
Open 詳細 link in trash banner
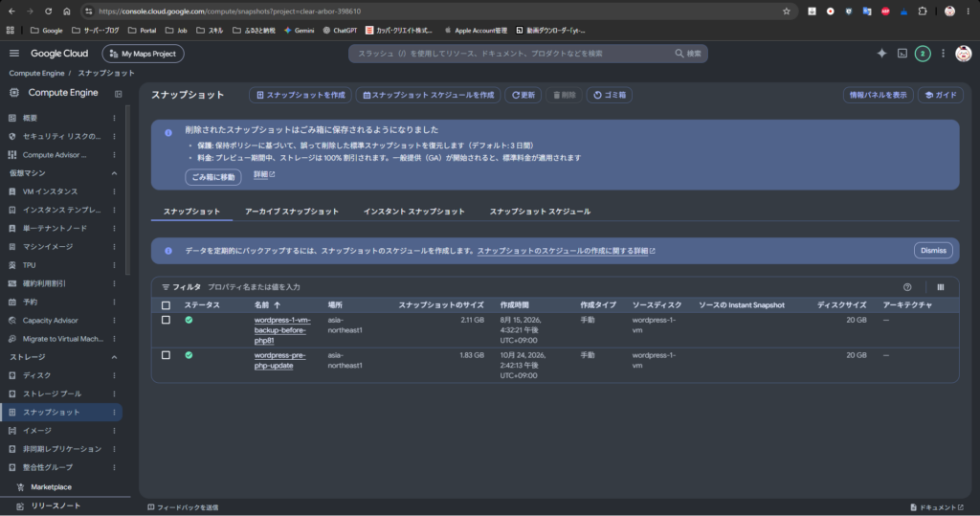pos(264,174)
